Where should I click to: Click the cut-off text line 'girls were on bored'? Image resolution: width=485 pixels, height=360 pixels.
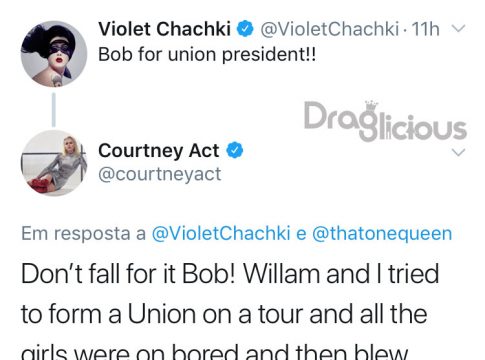point(127,352)
